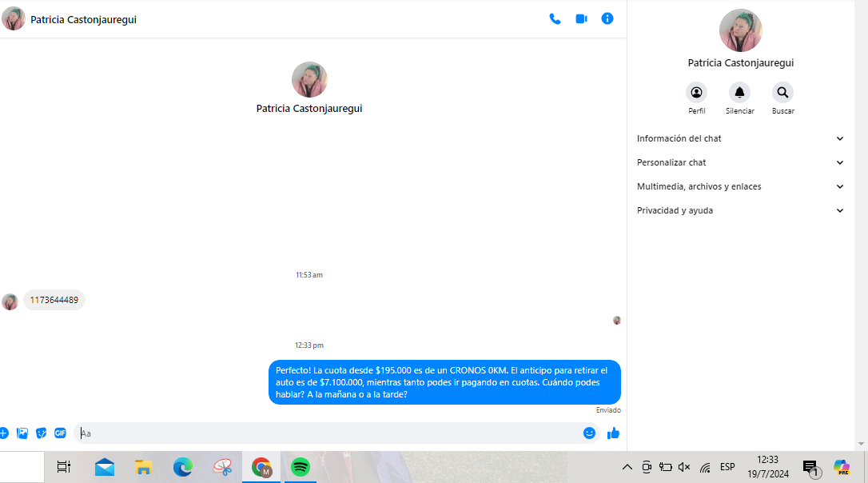Toggle the conversation information panel icon

607,19
